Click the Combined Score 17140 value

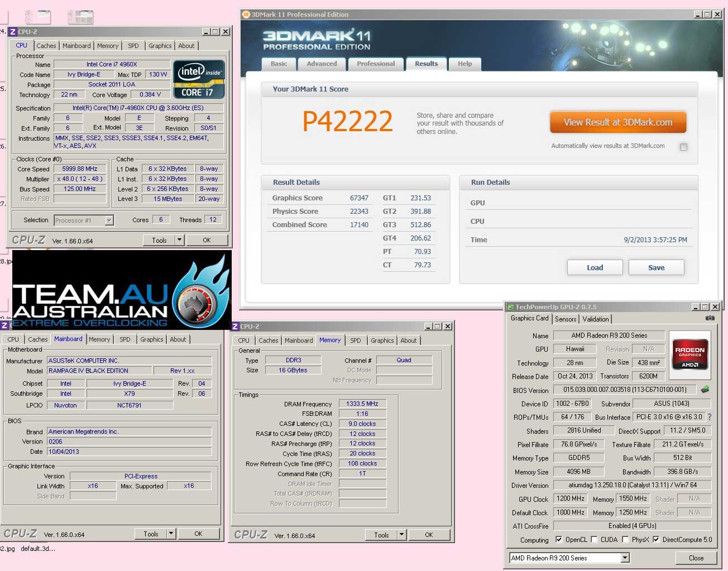[359, 224]
